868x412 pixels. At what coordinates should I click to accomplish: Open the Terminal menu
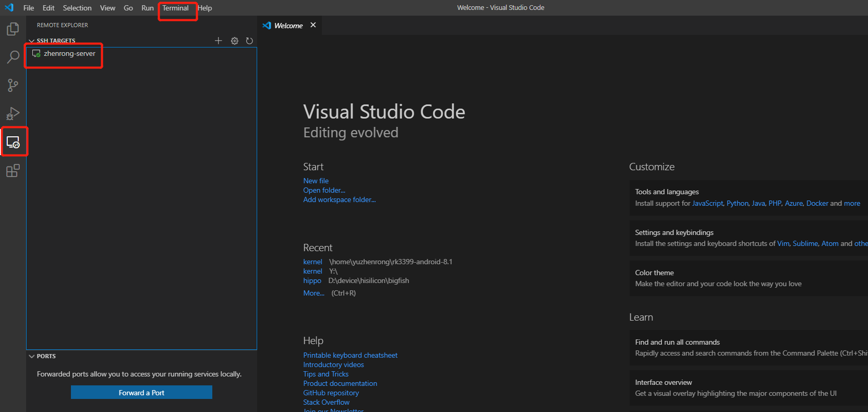[175, 8]
